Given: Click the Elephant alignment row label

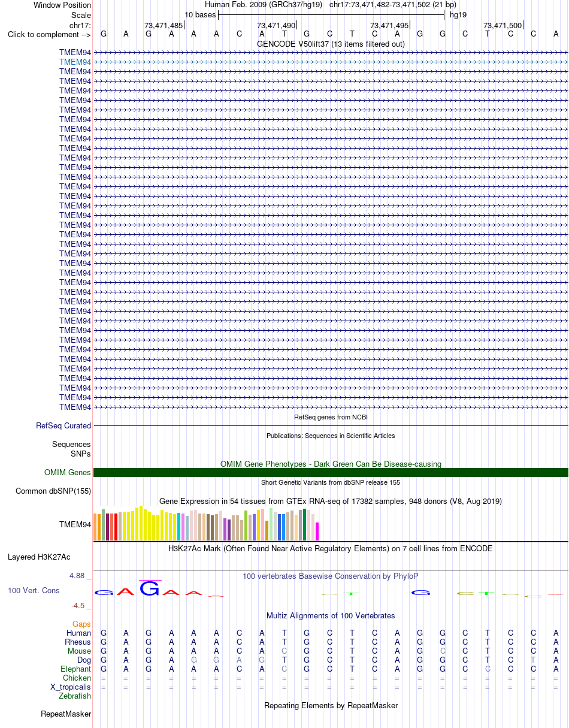Looking at the screenshot, I should pos(76,669).
